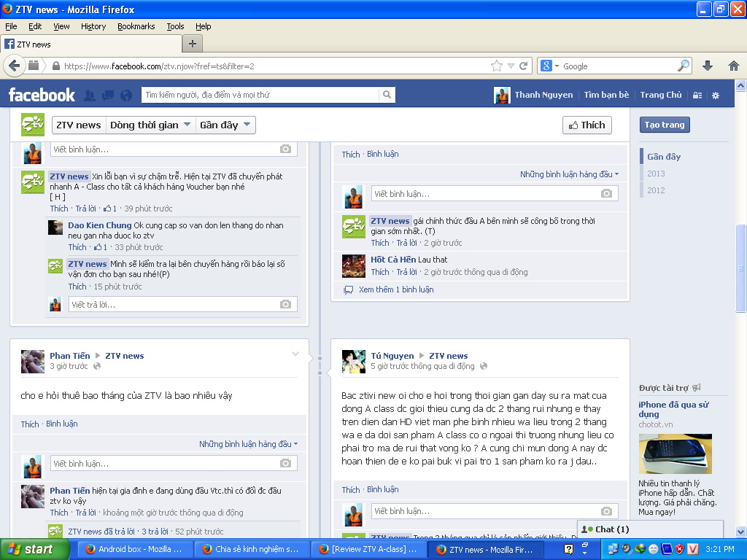
Task: Click the audience globe on Phan Tiến's post
Action: (97, 366)
